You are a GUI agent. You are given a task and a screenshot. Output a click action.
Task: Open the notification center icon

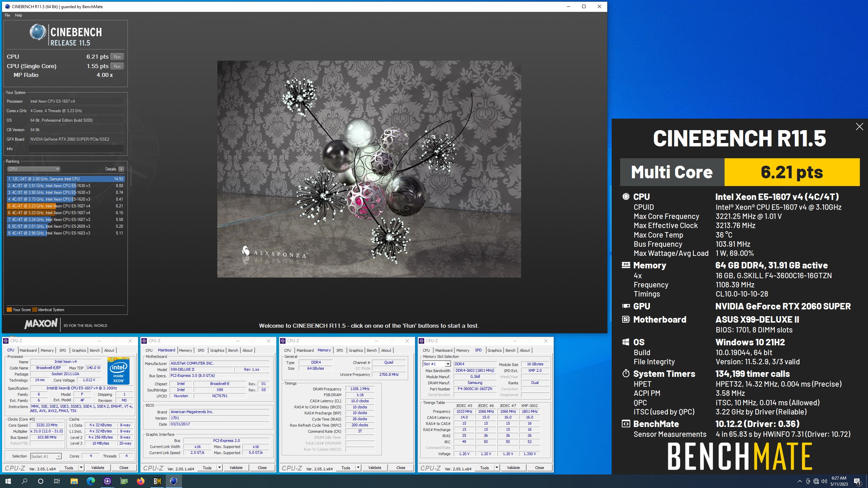[x=857, y=481]
